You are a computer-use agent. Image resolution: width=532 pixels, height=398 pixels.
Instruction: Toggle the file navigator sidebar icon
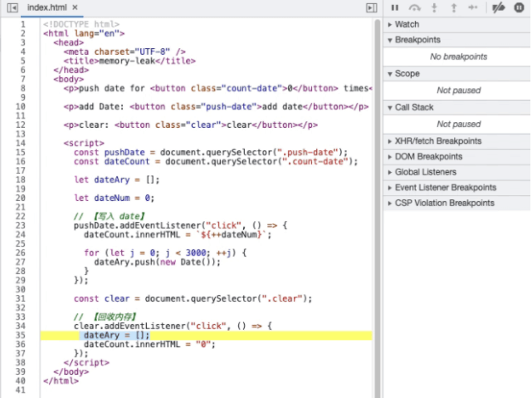tap(12, 7)
